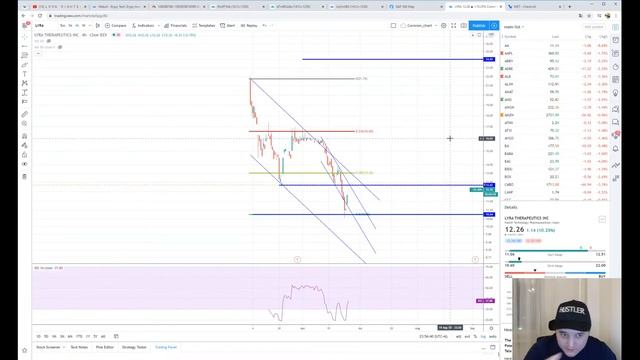
Task: Toggle stay in drawing mode
Action: click(x=25, y=145)
